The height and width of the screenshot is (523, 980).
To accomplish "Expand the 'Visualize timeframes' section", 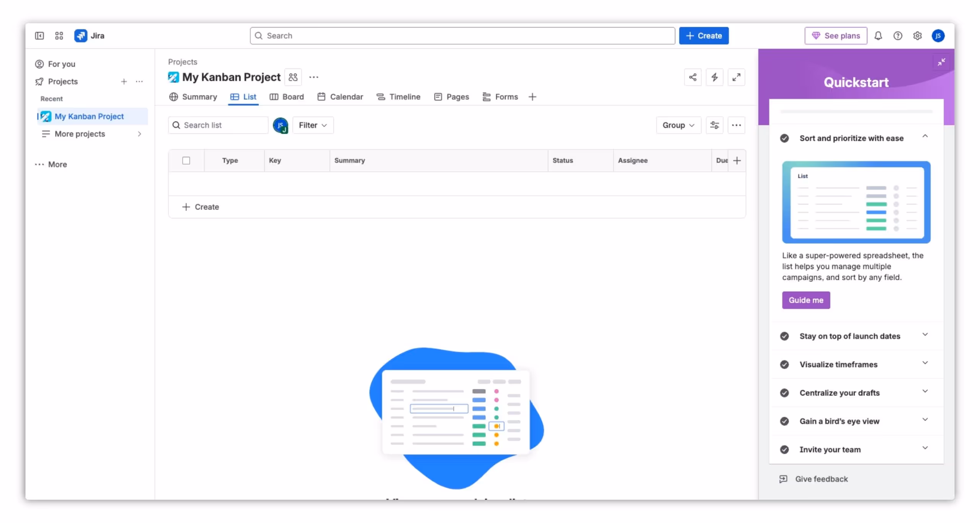I will point(925,363).
